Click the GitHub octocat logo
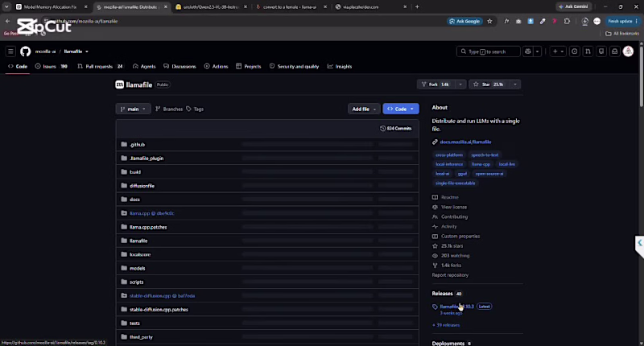This screenshot has width=644, height=346. coord(26,51)
